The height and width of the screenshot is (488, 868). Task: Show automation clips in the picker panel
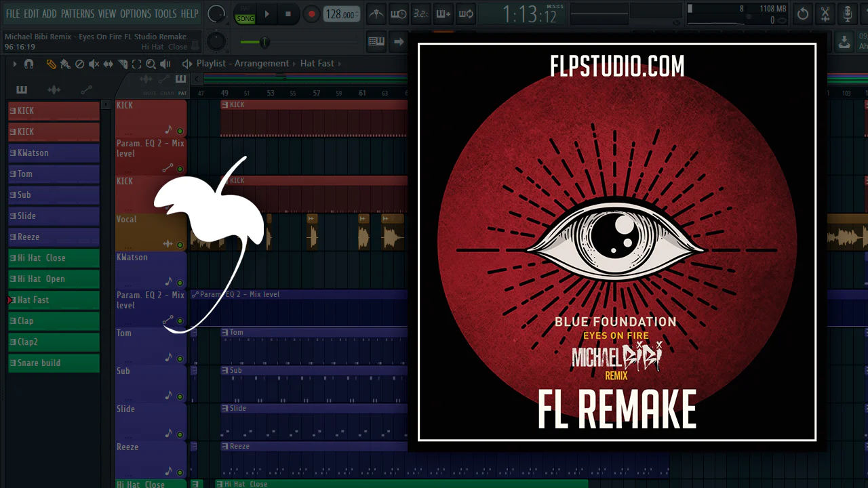tap(86, 89)
